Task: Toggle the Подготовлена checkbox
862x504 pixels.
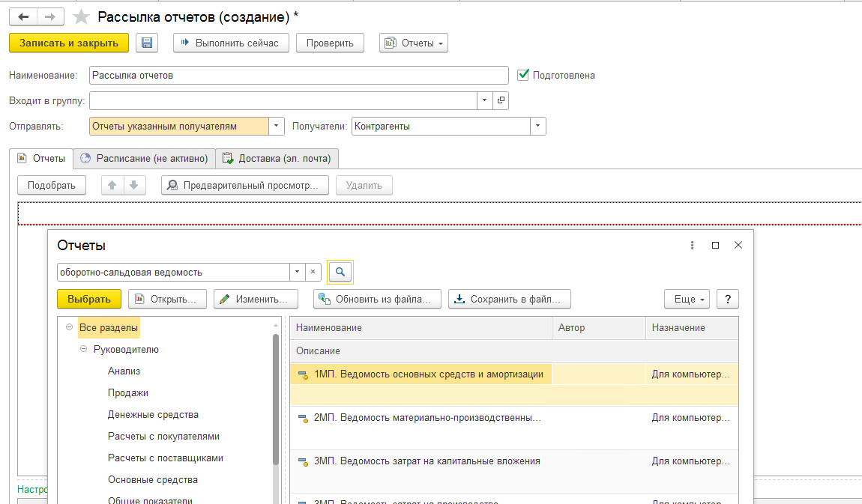Action: click(523, 75)
